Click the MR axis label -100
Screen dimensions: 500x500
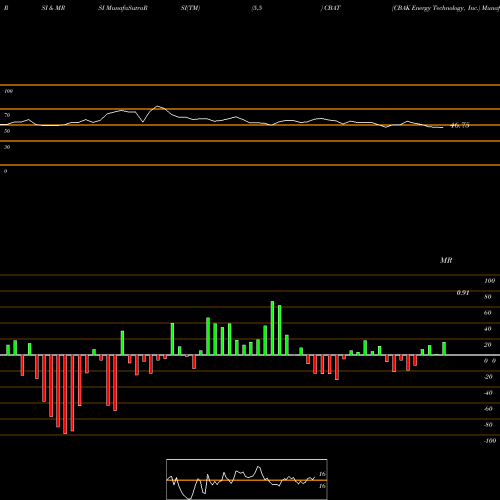point(490,441)
